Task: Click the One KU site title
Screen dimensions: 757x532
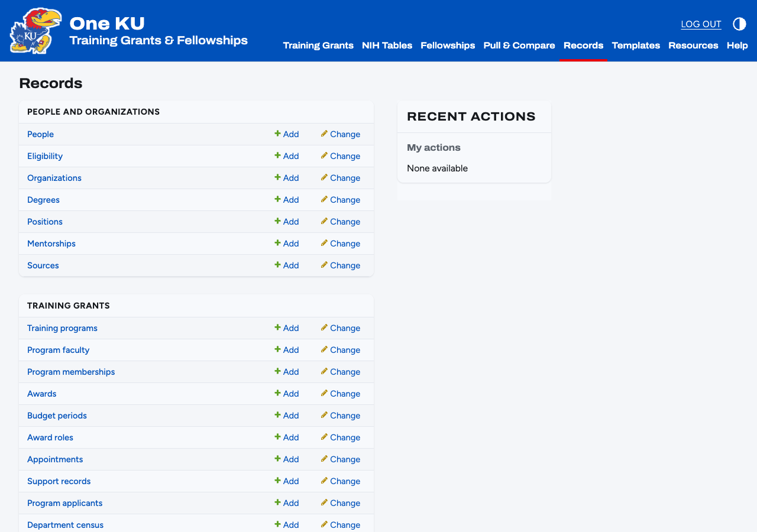Action: [107, 23]
